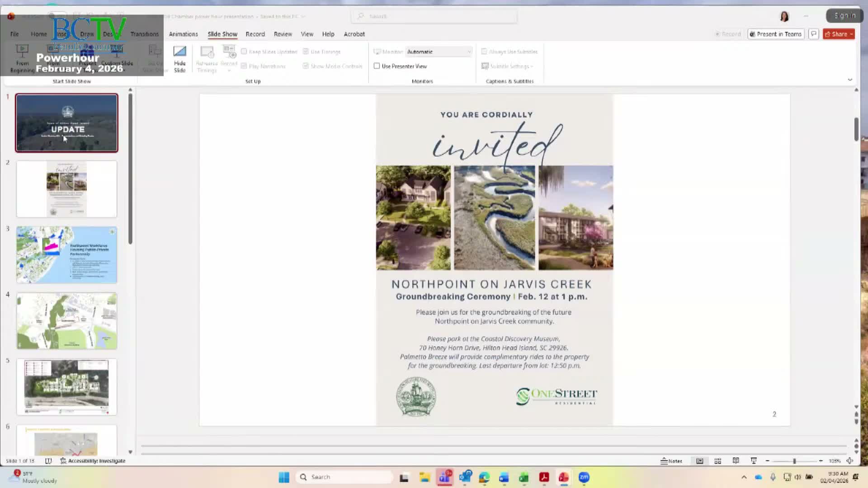Open the comments pane icon
The width and height of the screenshot is (868, 488).
click(814, 34)
